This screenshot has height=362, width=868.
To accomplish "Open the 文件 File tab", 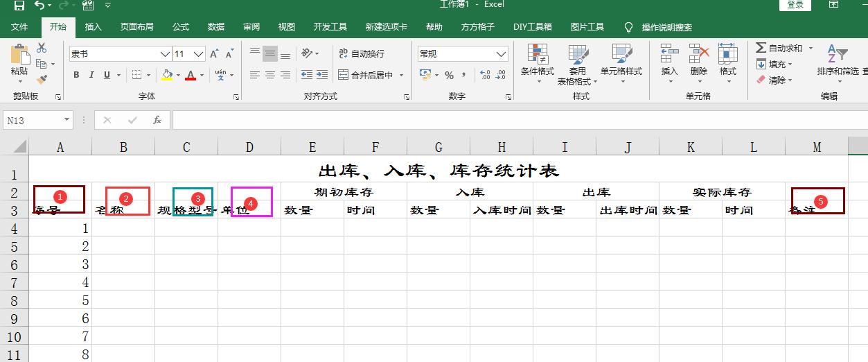I will pyautogui.click(x=19, y=27).
